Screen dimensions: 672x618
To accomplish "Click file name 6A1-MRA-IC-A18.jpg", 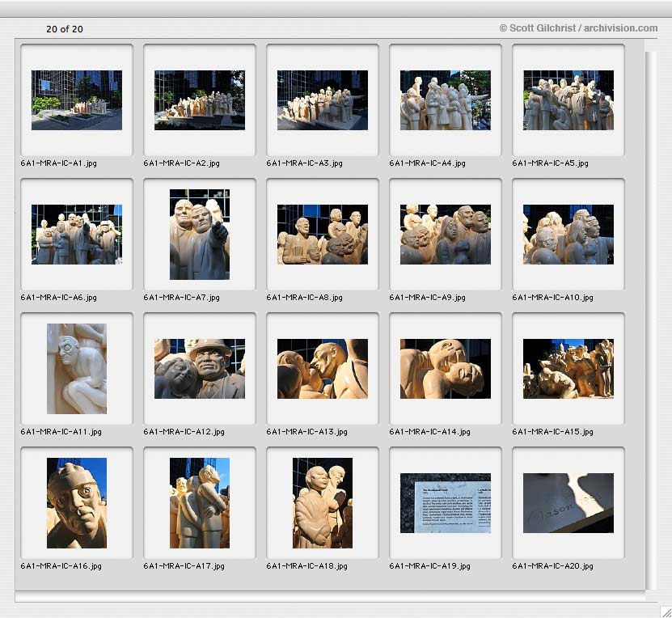I will pyautogui.click(x=306, y=566).
